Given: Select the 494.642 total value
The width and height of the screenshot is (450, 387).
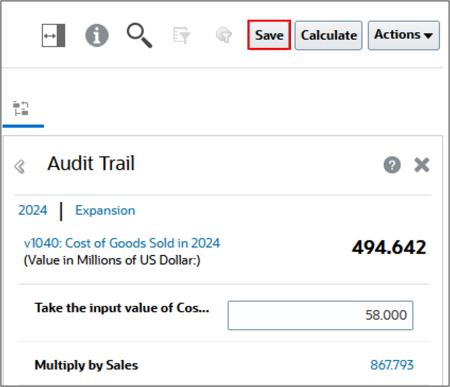Looking at the screenshot, I should pyautogui.click(x=389, y=247).
